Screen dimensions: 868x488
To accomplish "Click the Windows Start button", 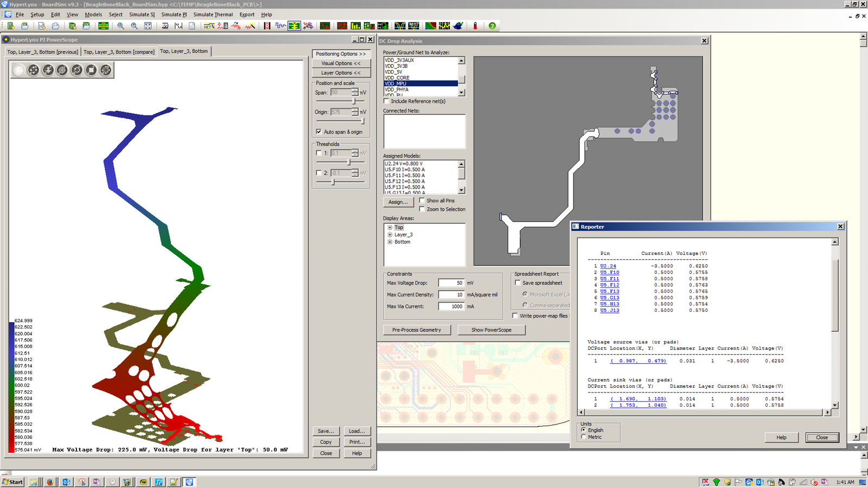I will click(12, 481).
